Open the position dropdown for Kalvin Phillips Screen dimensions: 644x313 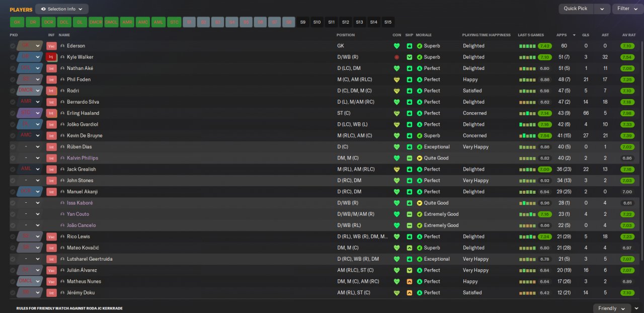(x=37, y=158)
